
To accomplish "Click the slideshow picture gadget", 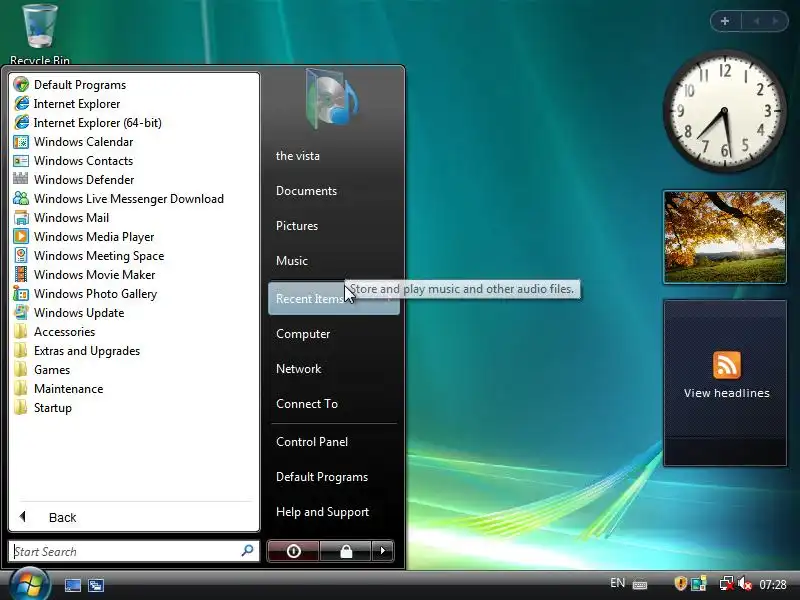I will tap(724, 237).
